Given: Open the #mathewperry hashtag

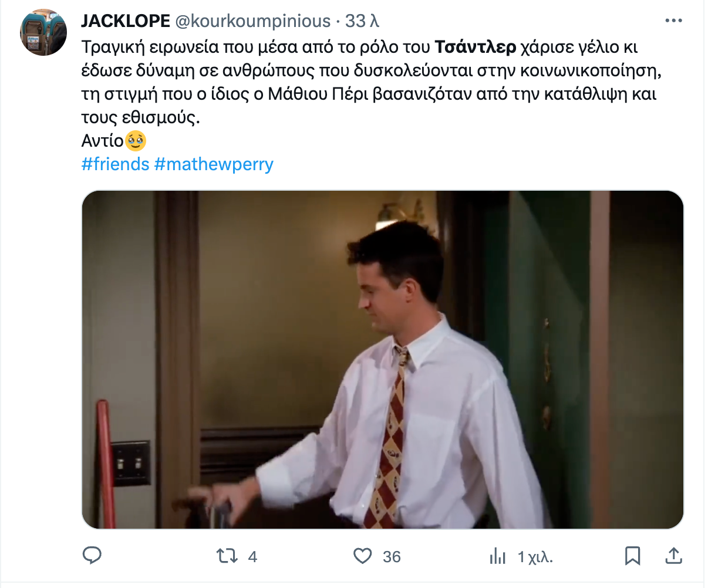Looking at the screenshot, I should point(214,164).
